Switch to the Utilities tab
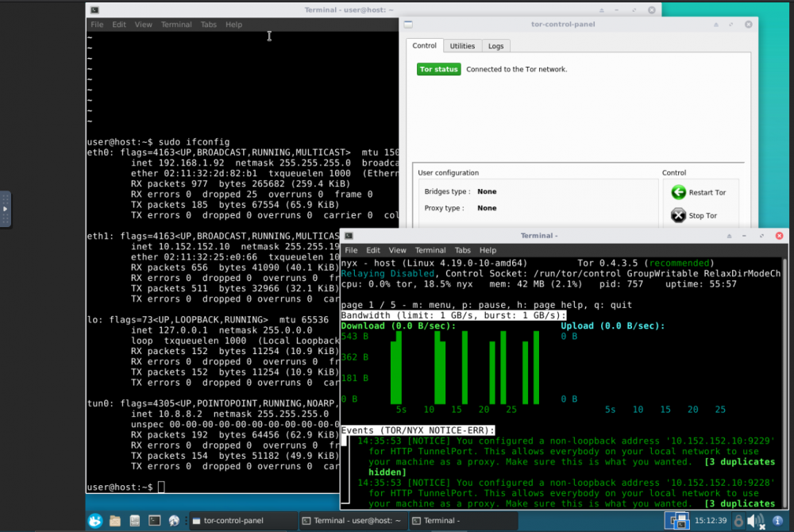Viewport: 794px width, 532px height. 462,46
